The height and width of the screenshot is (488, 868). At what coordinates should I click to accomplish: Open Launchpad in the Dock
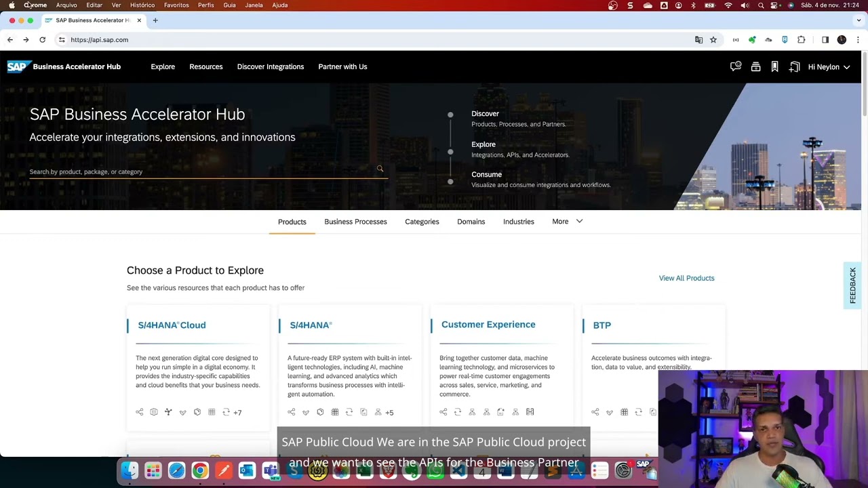click(x=153, y=470)
